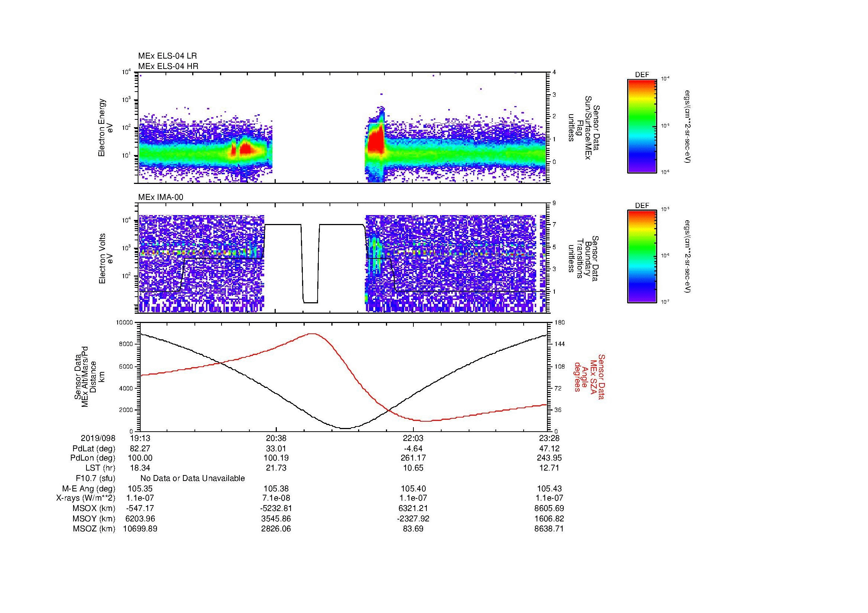Click the MSOY value 6203.96
Viewport: 868px width, 613px height.
[x=141, y=518]
